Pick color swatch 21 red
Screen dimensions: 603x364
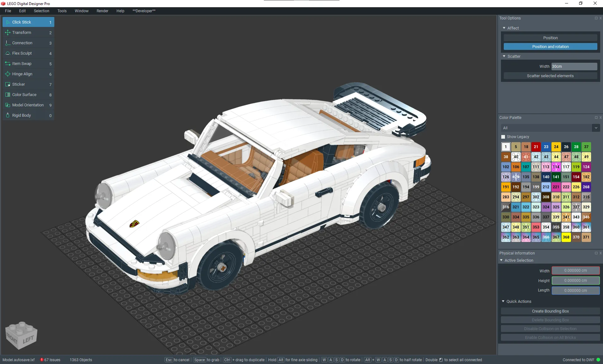[x=536, y=147]
